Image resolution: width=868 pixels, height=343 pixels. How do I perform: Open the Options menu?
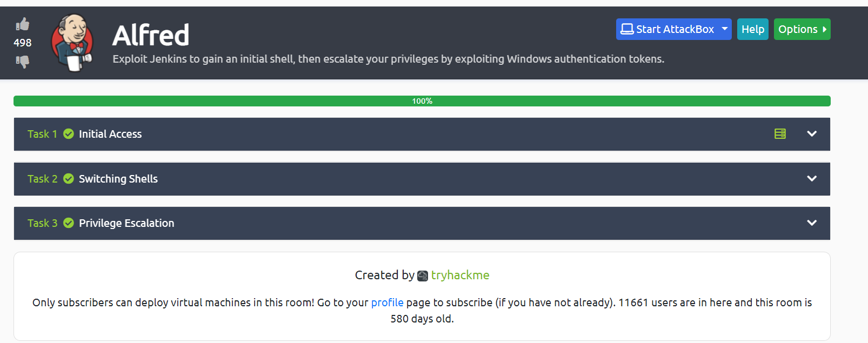[x=802, y=29]
